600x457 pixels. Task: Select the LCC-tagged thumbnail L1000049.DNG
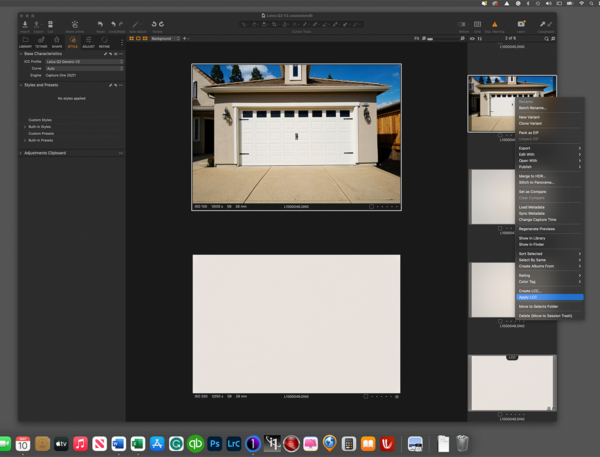tap(512, 383)
